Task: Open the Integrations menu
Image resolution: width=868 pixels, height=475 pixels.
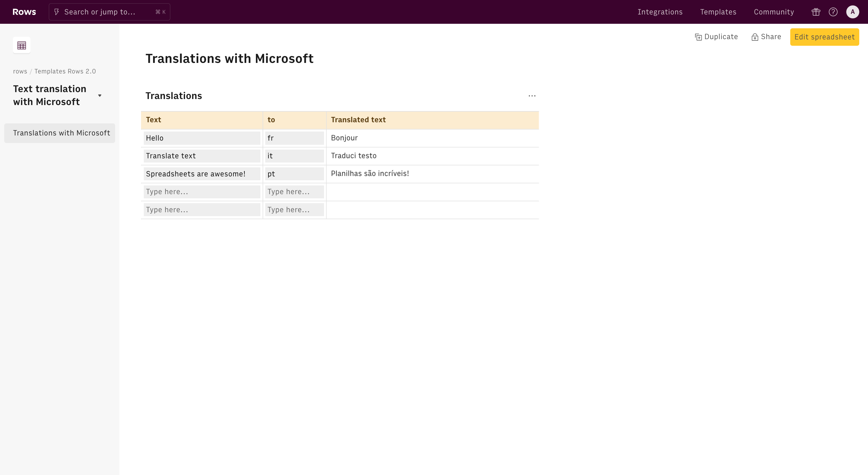Action: pyautogui.click(x=660, y=12)
